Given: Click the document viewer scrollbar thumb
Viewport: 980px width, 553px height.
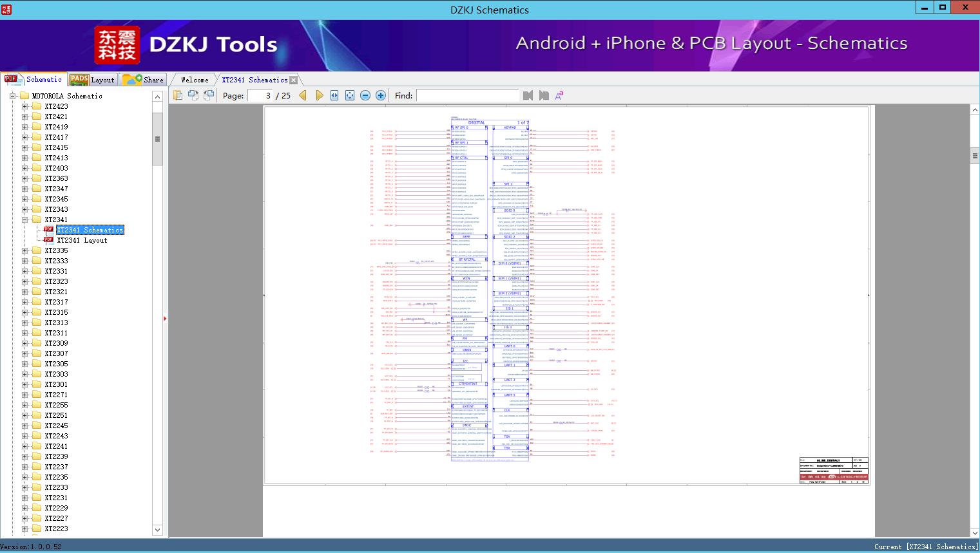Looking at the screenshot, I should (974, 155).
